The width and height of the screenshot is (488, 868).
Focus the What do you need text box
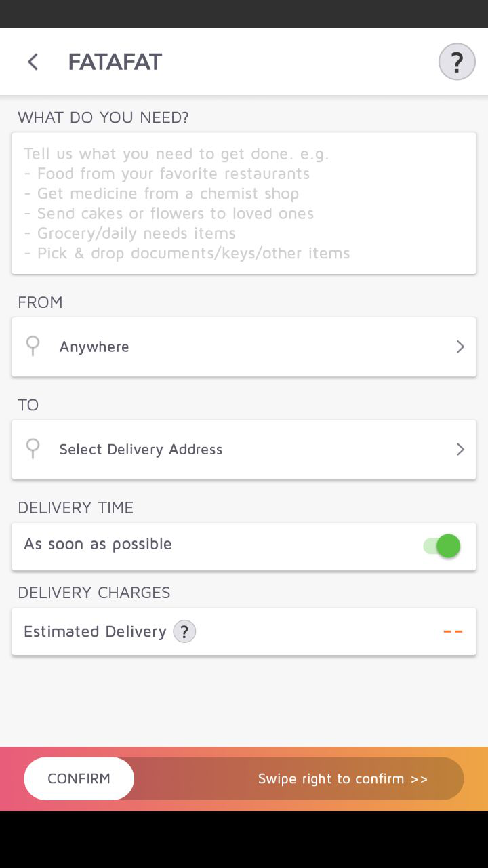point(244,203)
